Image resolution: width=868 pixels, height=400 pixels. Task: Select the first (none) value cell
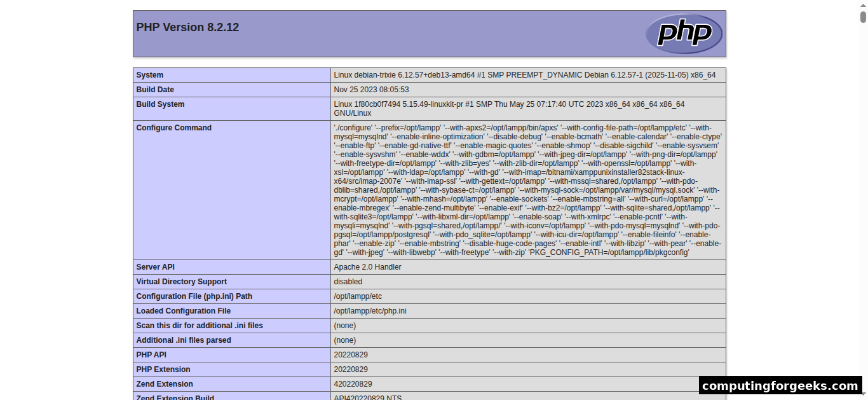coord(344,325)
